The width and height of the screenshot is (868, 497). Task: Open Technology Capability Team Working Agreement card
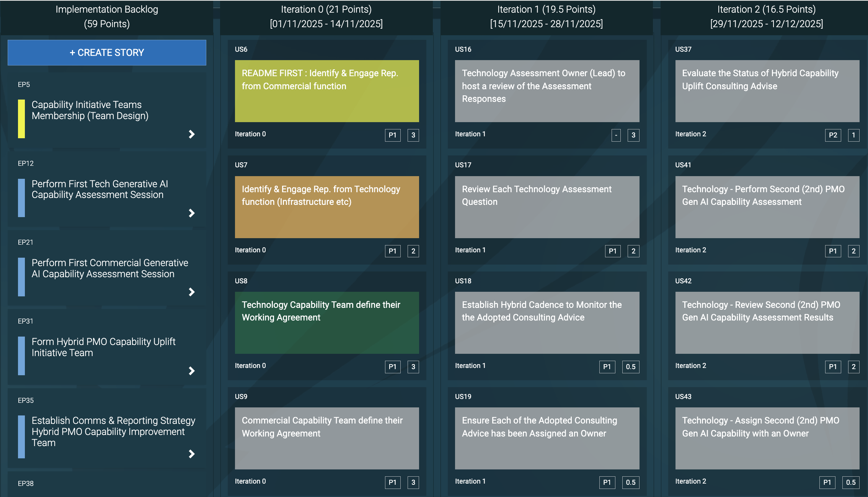(x=326, y=322)
